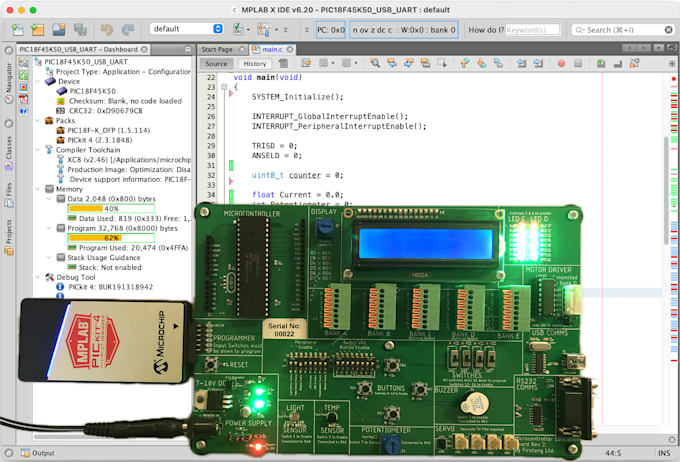
Task: Click the Shift Line Right icon
Action: click(x=538, y=63)
